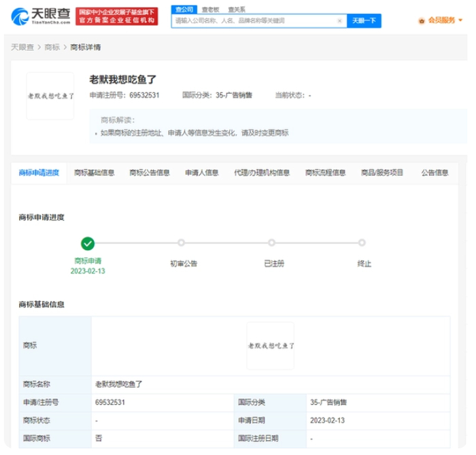
Task: Clear search box with the X icon
Action: (339, 21)
